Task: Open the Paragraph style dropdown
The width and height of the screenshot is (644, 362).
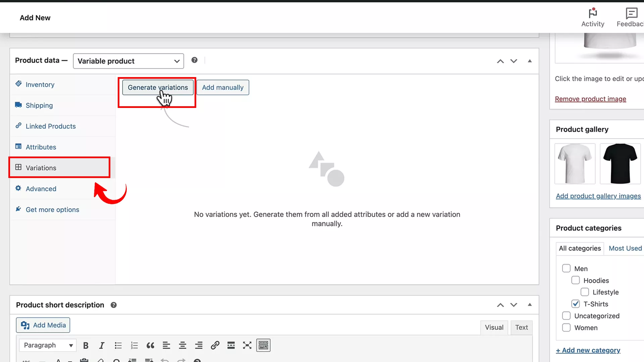Action: pyautogui.click(x=47, y=345)
